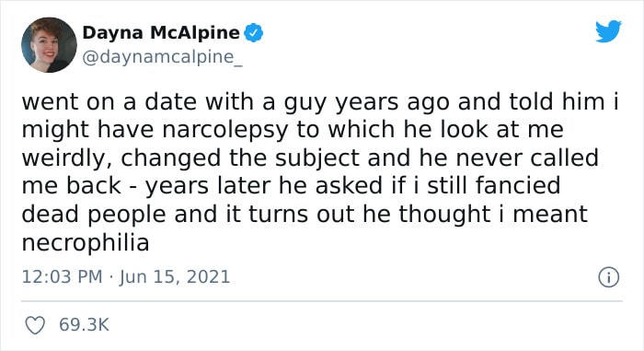
Task: Open Dayna McAlpine's profile picture
Action: pos(49,45)
